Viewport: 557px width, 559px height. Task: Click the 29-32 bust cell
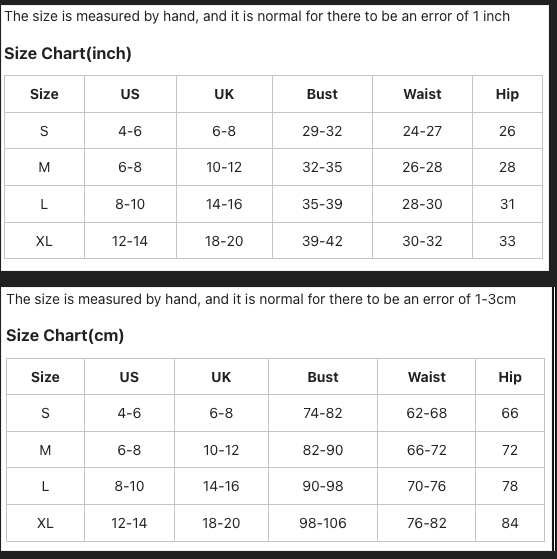(322, 131)
